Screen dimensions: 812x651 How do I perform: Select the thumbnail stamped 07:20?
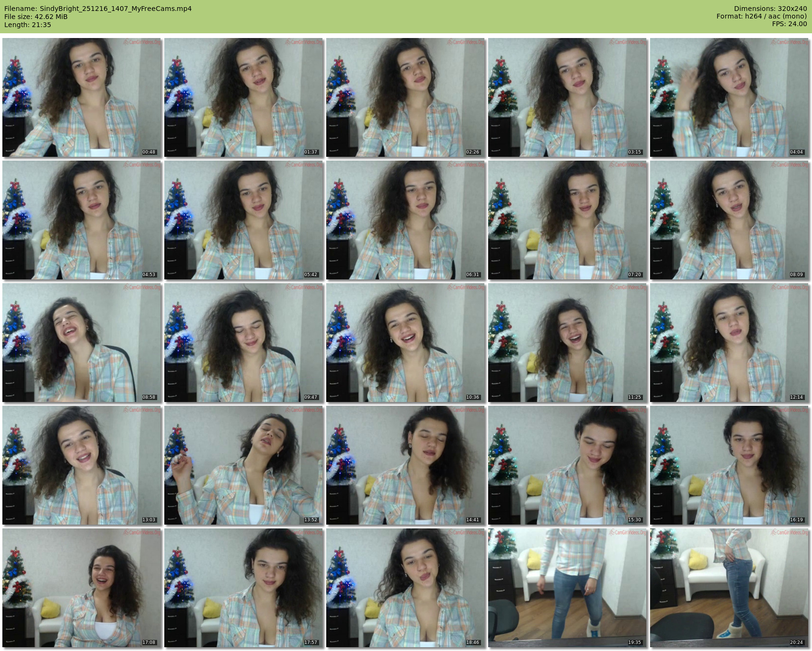(x=567, y=220)
